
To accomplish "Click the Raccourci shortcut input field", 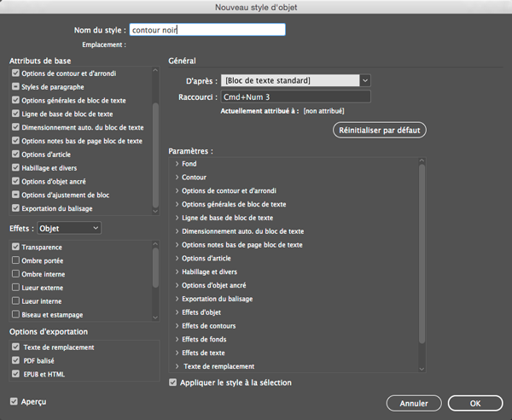I will tap(295, 97).
